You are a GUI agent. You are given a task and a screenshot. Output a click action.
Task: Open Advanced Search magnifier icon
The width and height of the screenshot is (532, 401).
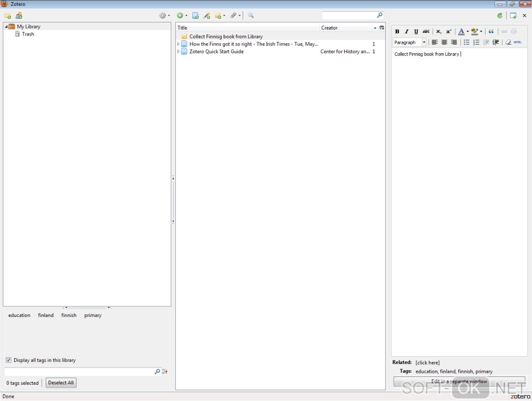[251, 16]
